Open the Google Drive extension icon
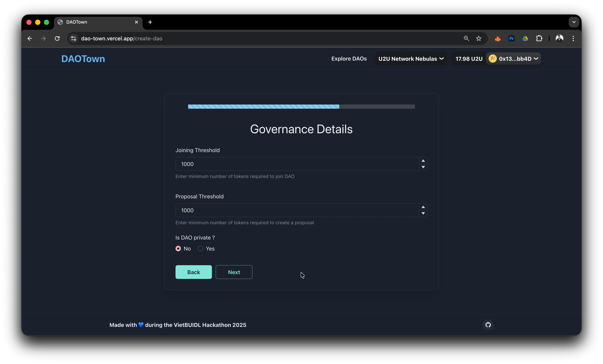The width and height of the screenshot is (603, 364). (x=525, y=38)
